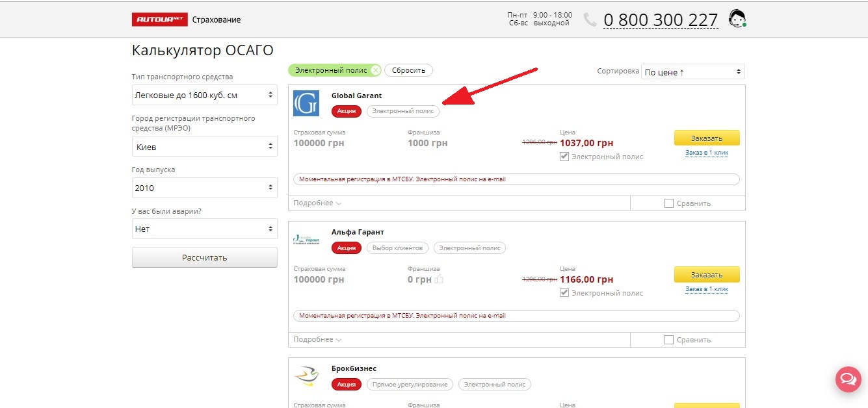Open the sorting dropdown По цене
868x408 pixels.
692,72
